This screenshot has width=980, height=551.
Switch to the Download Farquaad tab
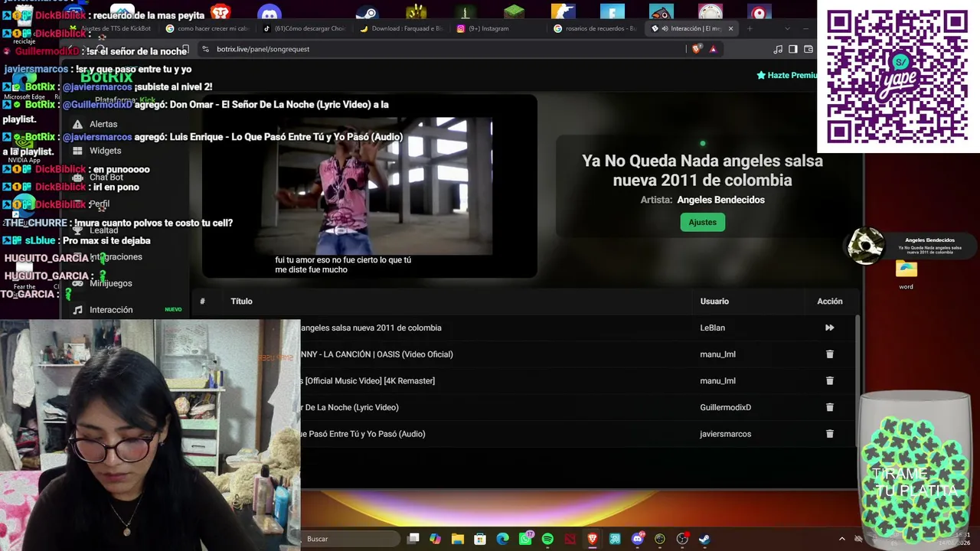pyautogui.click(x=403, y=28)
